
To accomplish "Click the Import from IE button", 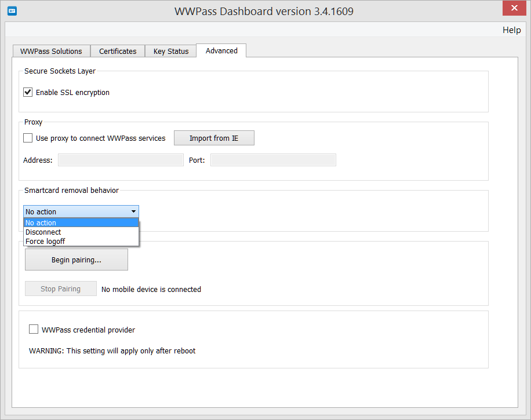I will (x=213, y=138).
